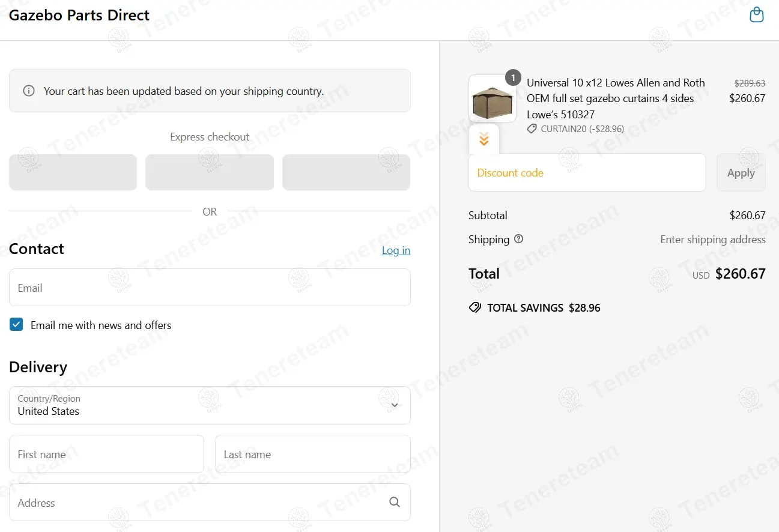Click the struck-through price $289.63
The width and height of the screenshot is (779, 532).
click(750, 83)
